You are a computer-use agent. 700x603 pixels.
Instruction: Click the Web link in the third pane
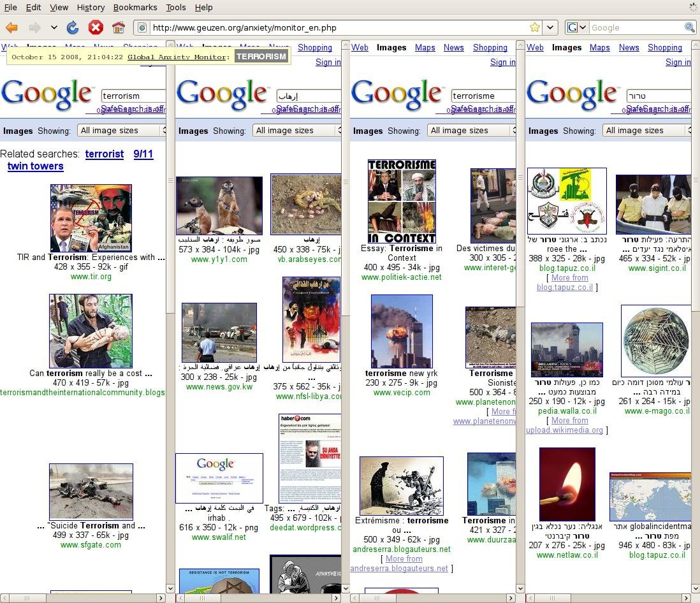pyautogui.click(x=360, y=48)
